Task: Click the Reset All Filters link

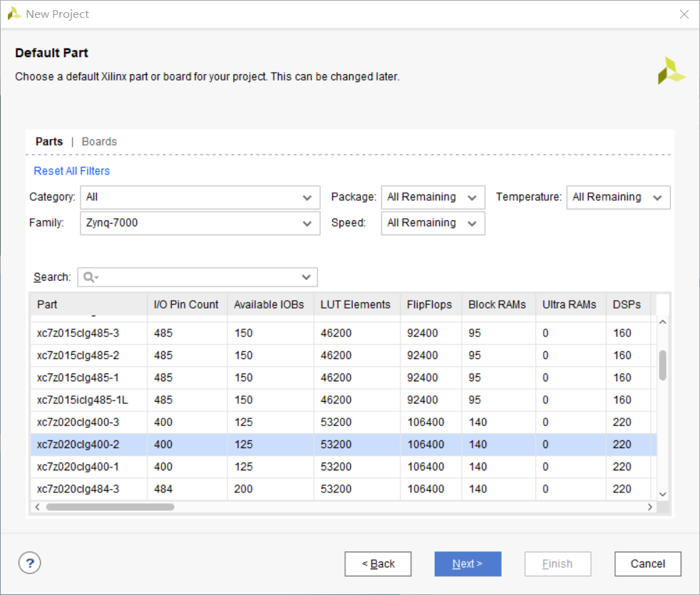Action: coord(72,171)
